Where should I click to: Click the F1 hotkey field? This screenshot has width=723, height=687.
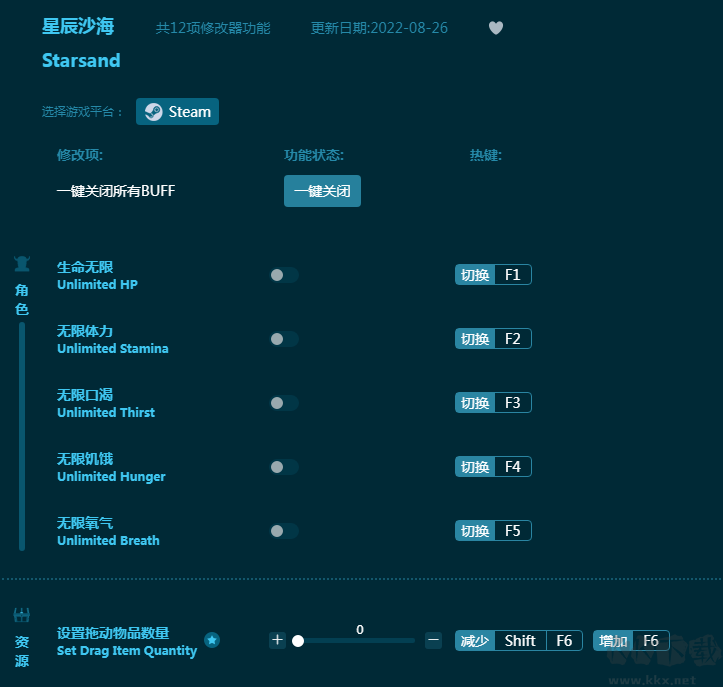coord(513,275)
